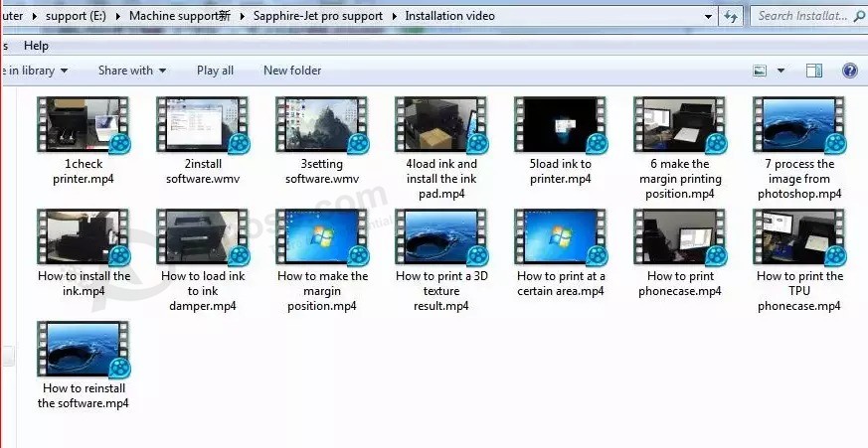Click the 1check printer.mp4 file name
Screen dimensions: 868x448
(84, 172)
